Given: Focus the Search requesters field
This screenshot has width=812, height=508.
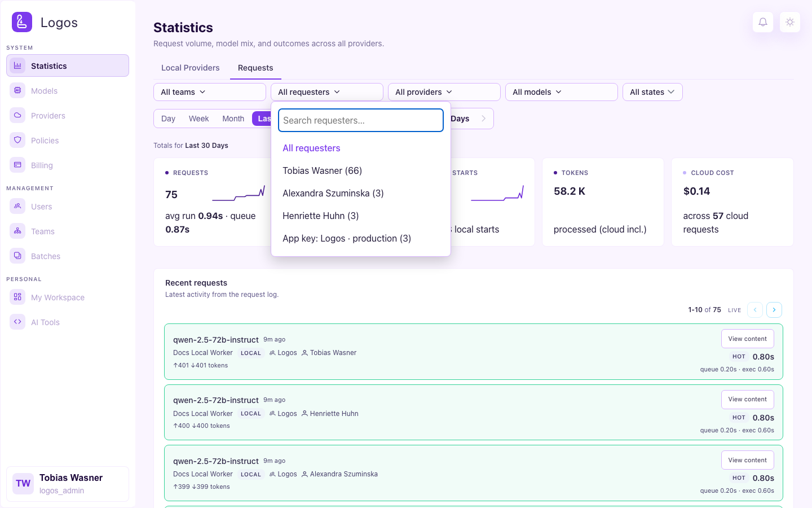Looking at the screenshot, I should click(x=361, y=120).
